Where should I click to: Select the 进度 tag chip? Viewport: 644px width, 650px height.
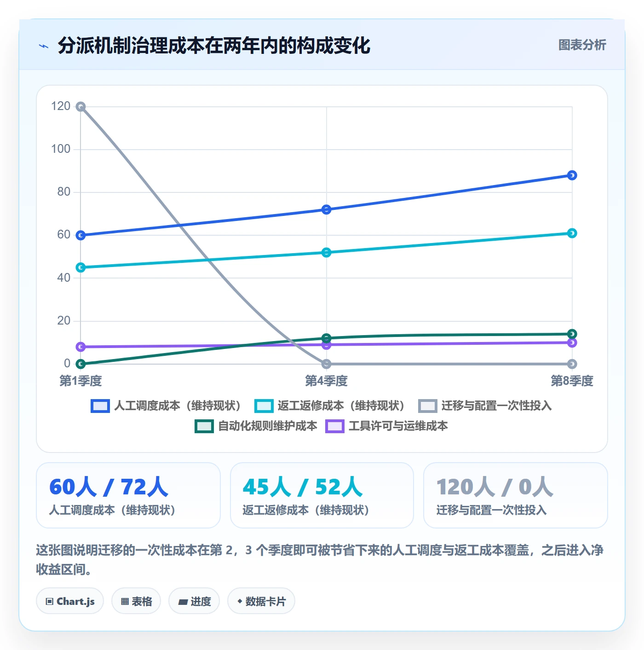194,601
